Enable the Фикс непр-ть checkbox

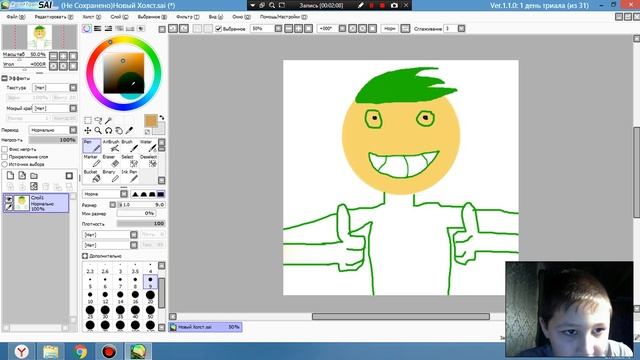(4, 149)
